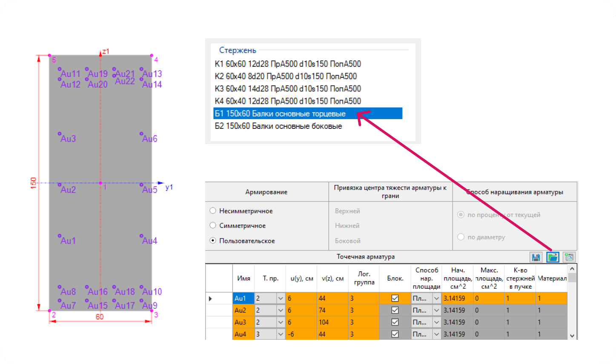Click rebar point Au8 in the section drawing
The image size is (616, 364).
click(x=60, y=287)
